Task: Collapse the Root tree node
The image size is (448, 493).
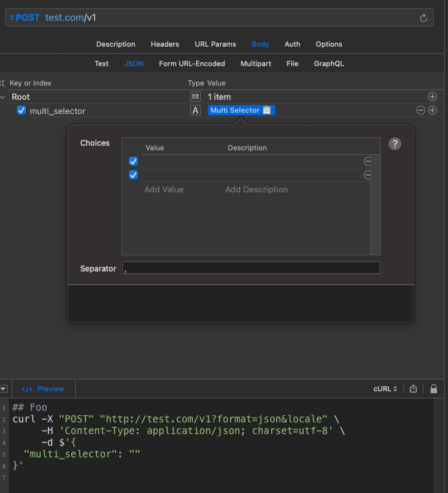Action: coord(3,97)
